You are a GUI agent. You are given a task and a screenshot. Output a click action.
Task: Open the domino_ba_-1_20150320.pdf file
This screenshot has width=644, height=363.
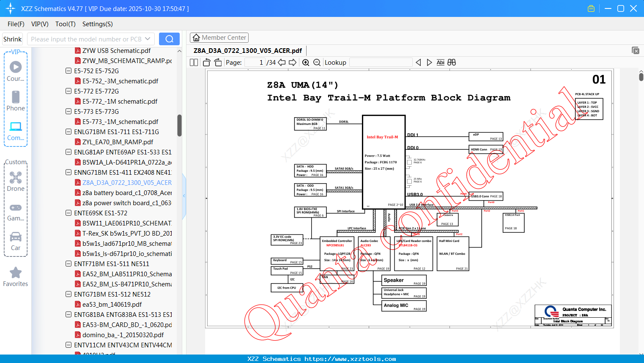[x=123, y=335]
